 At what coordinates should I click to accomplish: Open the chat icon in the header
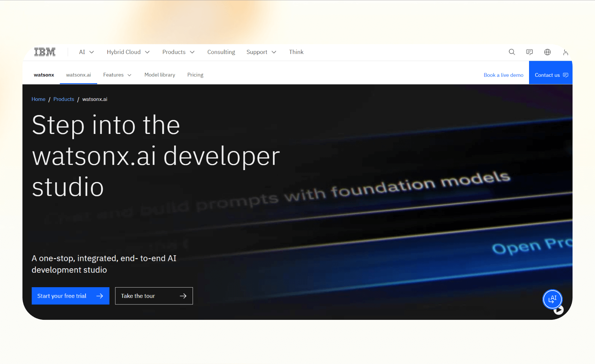(529, 52)
